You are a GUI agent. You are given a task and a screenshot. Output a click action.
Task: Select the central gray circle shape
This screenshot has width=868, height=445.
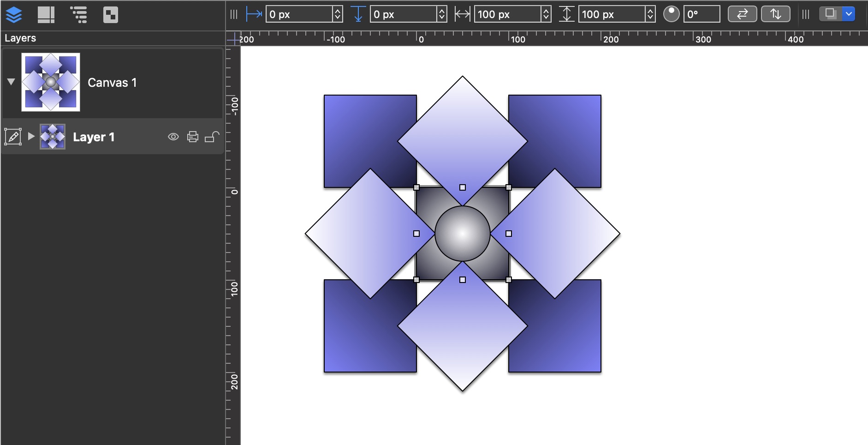point(463,234)
